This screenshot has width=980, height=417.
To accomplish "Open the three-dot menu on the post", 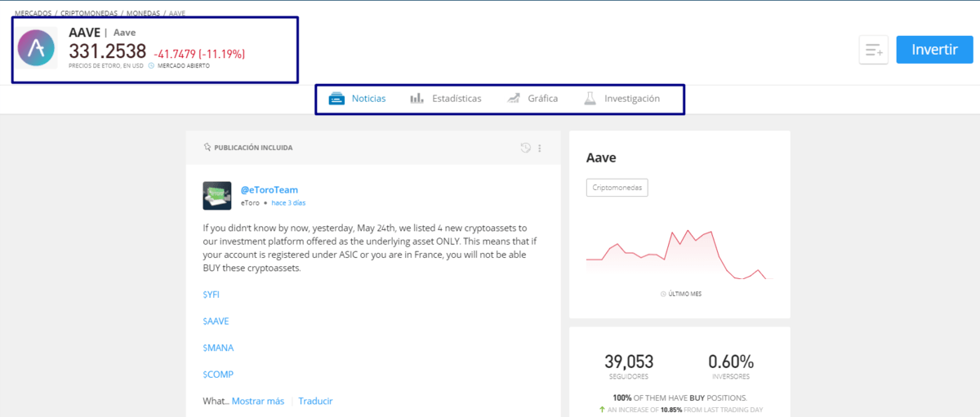I will 540,149.
